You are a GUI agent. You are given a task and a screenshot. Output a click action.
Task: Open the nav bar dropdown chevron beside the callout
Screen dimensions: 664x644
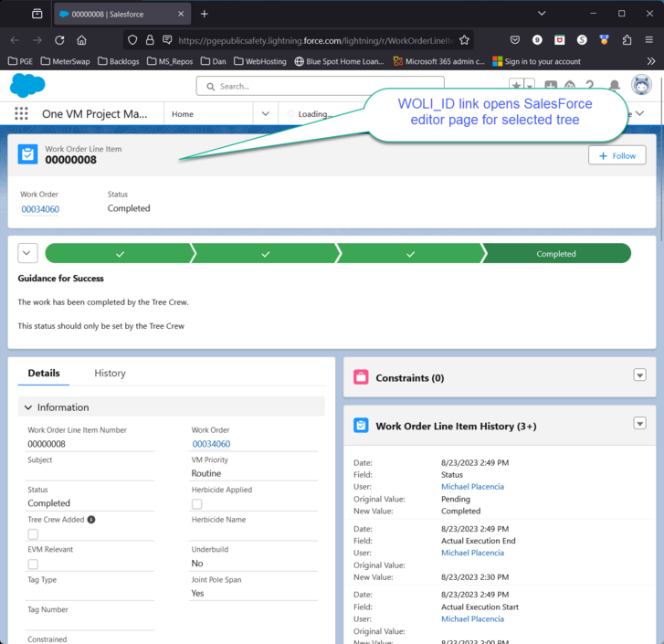(640, 113)
